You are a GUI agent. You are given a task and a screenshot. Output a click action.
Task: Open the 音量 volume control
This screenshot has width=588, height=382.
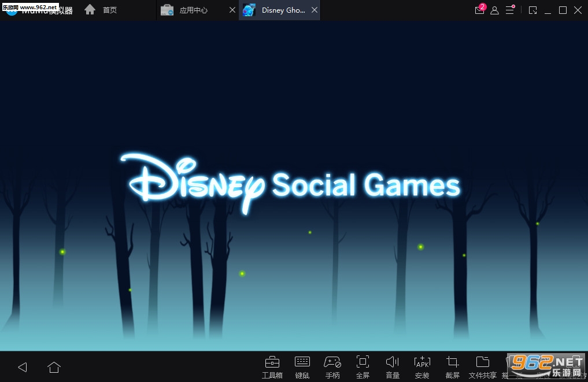click(x=393, y=368)
